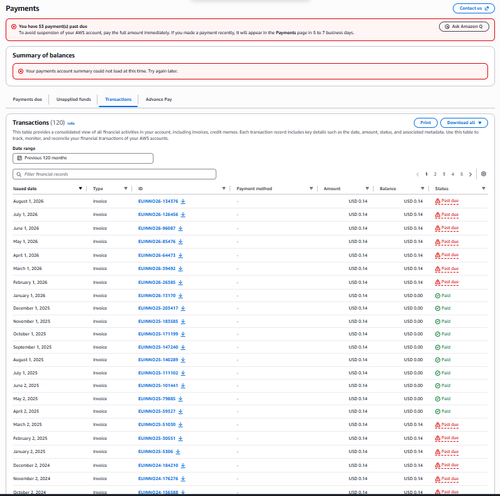Download the April 2, 2025 invoice
This screenshot has height=496, width=500.
pyautogui.click(x=180, y=411)
